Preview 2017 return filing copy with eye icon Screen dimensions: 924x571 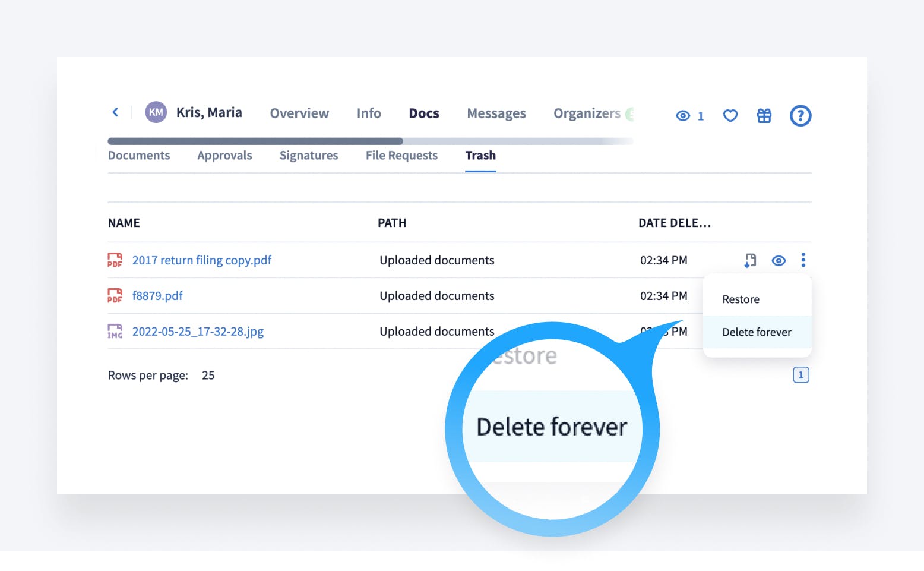[x=779, y=260]
